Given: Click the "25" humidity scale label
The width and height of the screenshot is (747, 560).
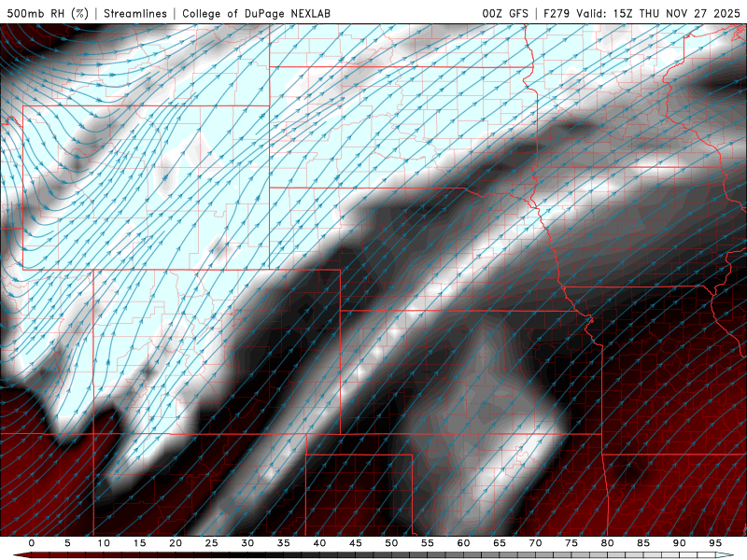Looking at the screenshot, I should click(x=212, y=543).
